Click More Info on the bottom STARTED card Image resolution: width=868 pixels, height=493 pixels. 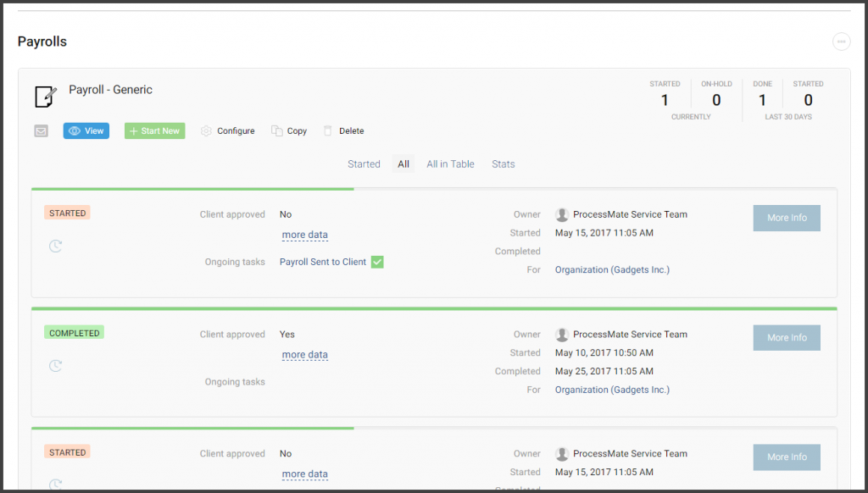point(786,457)
